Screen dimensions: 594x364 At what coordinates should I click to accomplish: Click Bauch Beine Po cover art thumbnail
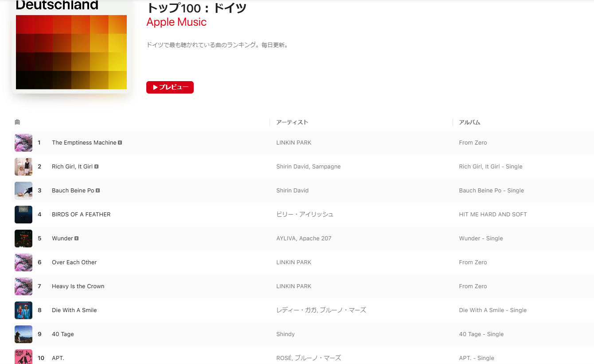click(23, 191)
